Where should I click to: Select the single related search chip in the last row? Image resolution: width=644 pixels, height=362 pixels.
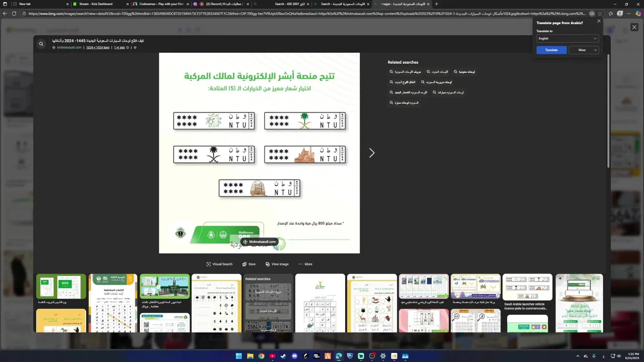(x=404, y=103)
